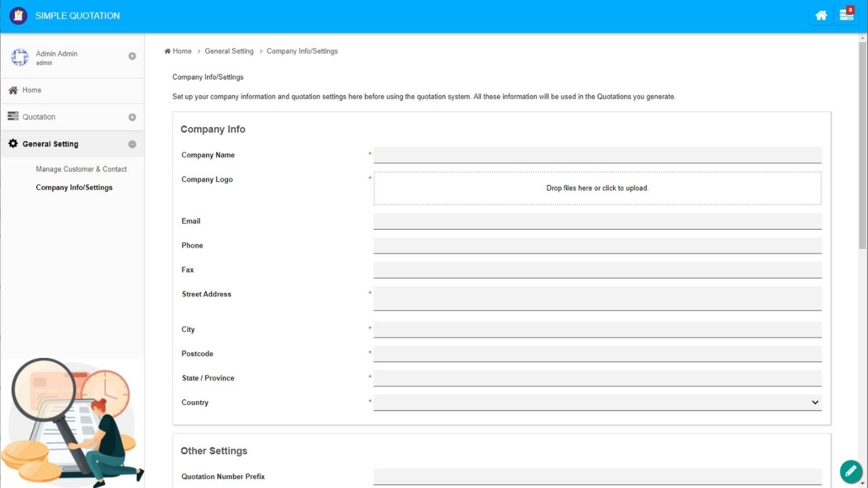This screenshot has height=488, width=868.
Task: Click the green pencil edit floating button
Action: coord(850,471)
